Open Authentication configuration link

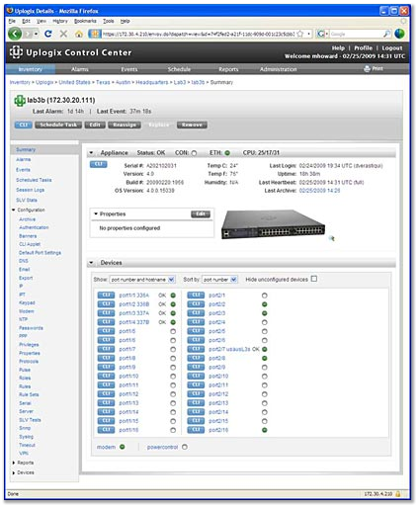pyautogui.click(x=34, y=227)
